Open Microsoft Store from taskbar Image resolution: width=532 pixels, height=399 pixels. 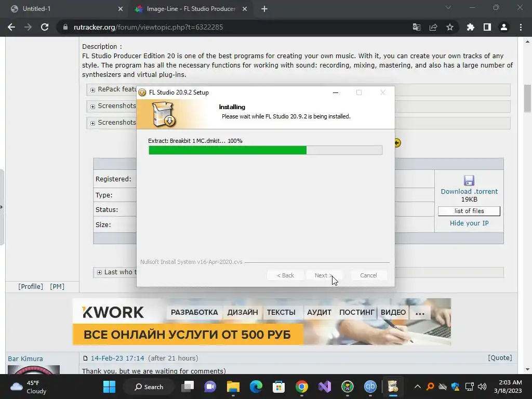[278, 387]
